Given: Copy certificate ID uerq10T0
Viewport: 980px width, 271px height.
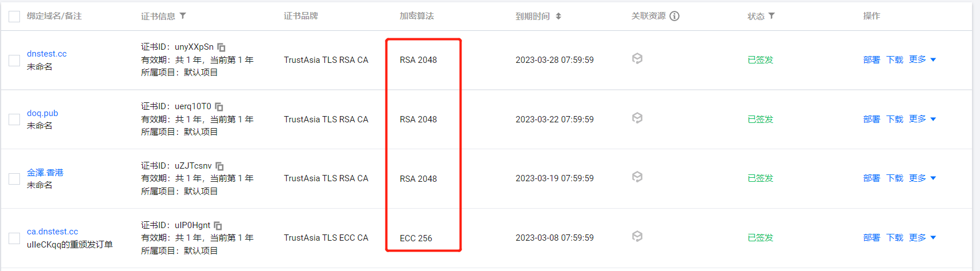Looking at the screenshot, I should pos(219,107).
